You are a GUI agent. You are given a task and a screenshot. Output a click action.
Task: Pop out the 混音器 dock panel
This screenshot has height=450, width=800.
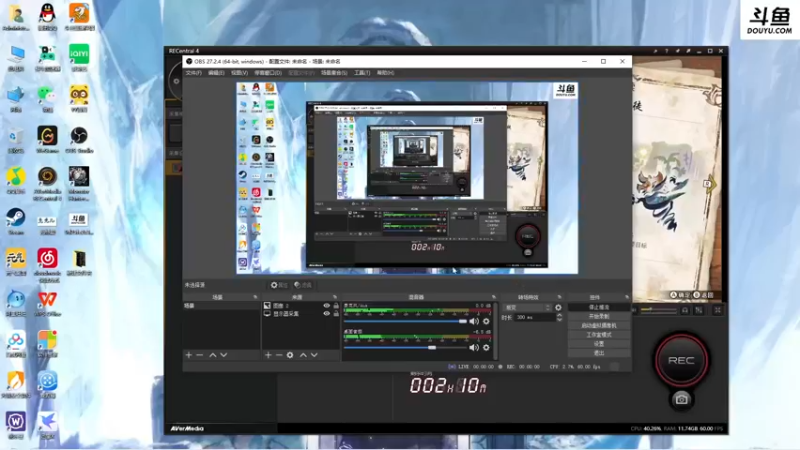493,297
